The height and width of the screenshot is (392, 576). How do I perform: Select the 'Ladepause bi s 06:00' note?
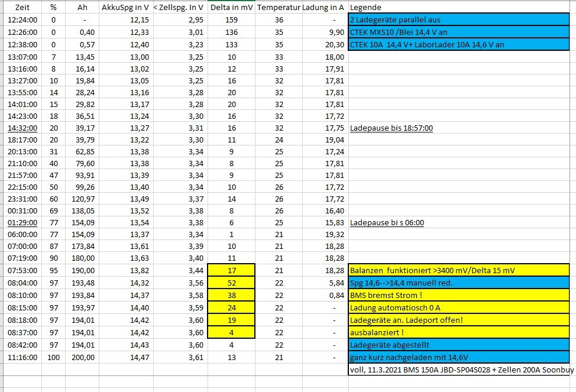(387, 223)
